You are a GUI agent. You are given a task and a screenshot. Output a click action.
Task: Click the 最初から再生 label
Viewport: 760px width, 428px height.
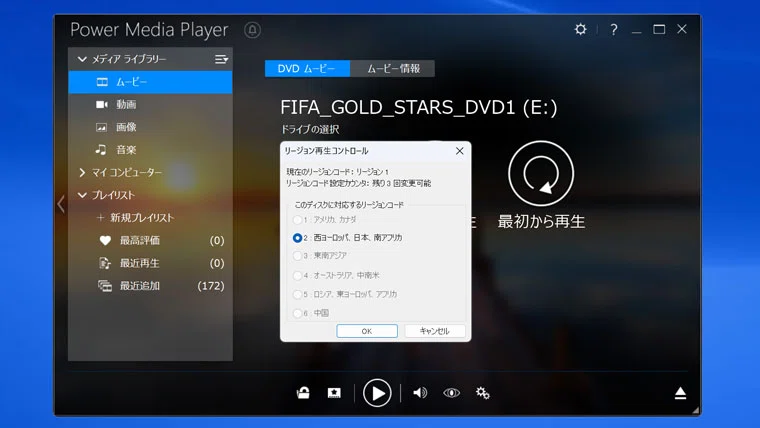(541, 222)
